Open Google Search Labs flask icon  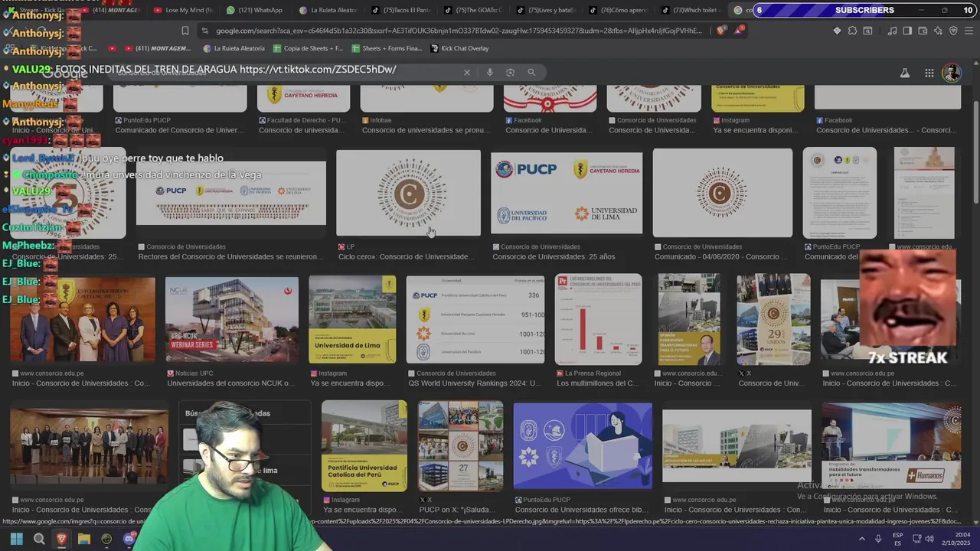pos(905,73)
